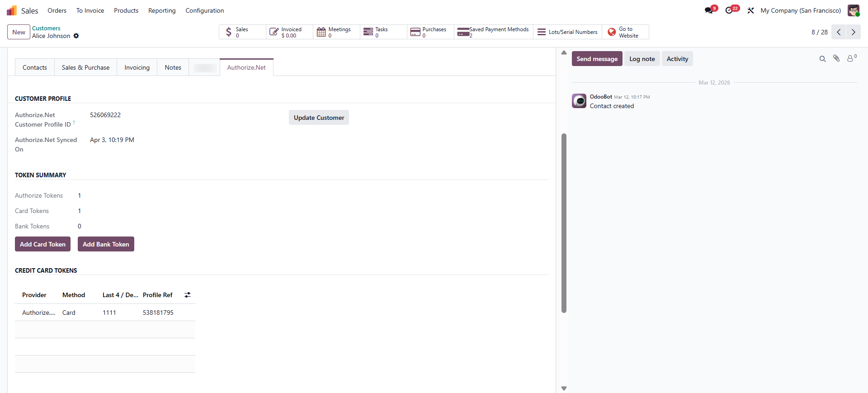Select the Authorize.Net tab
This screenshot has width=868, height=393.
246,67
